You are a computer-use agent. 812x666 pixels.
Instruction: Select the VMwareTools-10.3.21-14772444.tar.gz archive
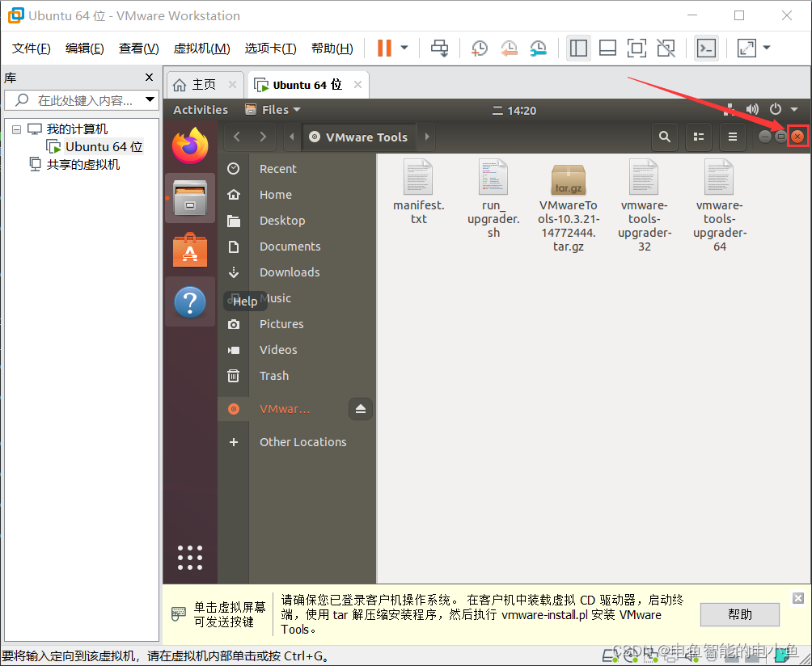click(x=568, y=206)
